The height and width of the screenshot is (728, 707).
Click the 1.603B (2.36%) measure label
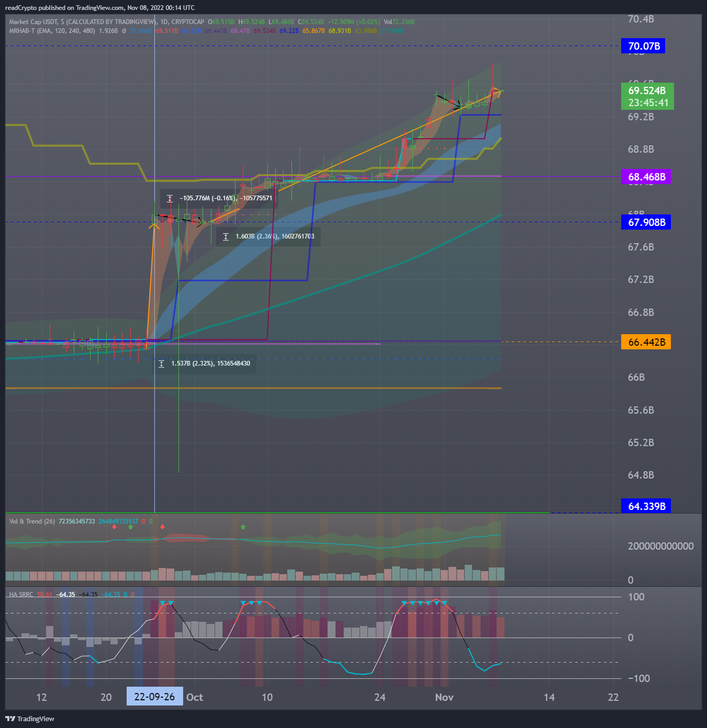point(268,236)
